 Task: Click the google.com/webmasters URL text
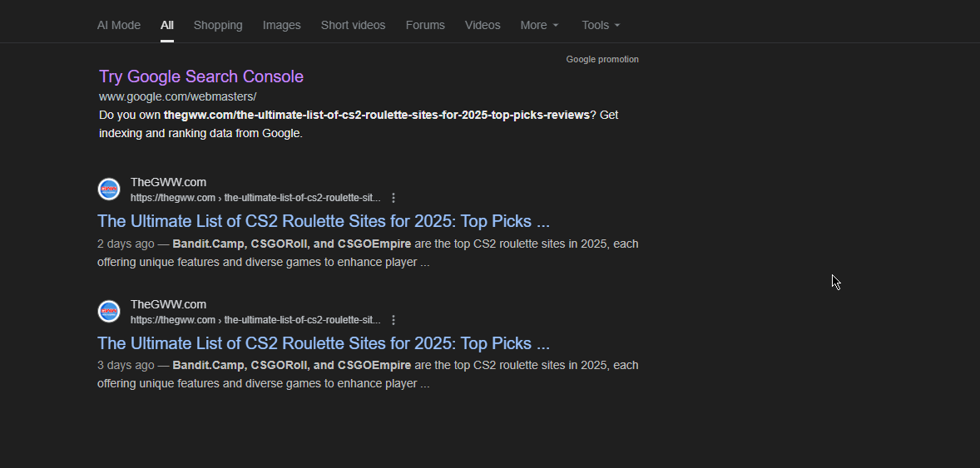click(x=177, y=96)
